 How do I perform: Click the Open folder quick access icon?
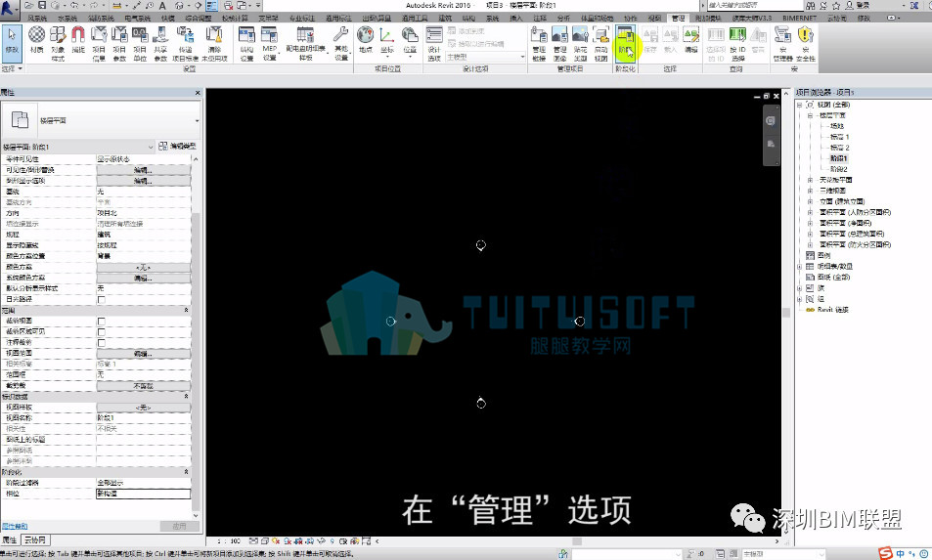point(28,5)
